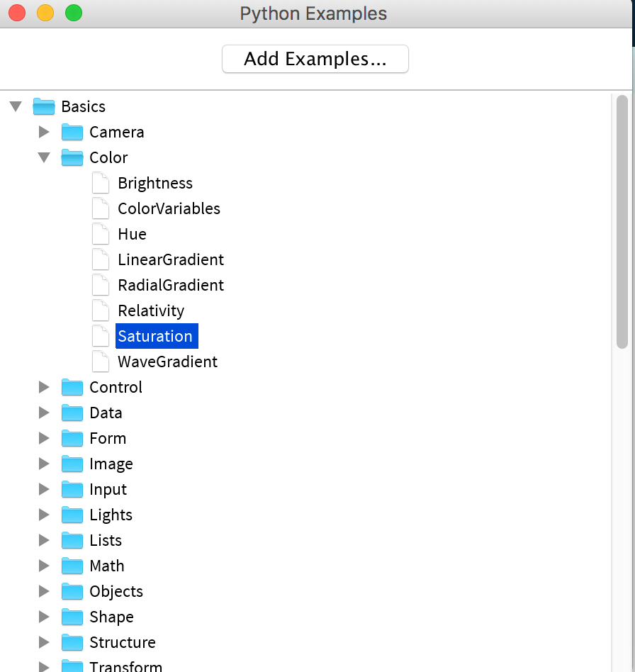
Task: Expand the Objects folder arrow
Action: [44, 591]
